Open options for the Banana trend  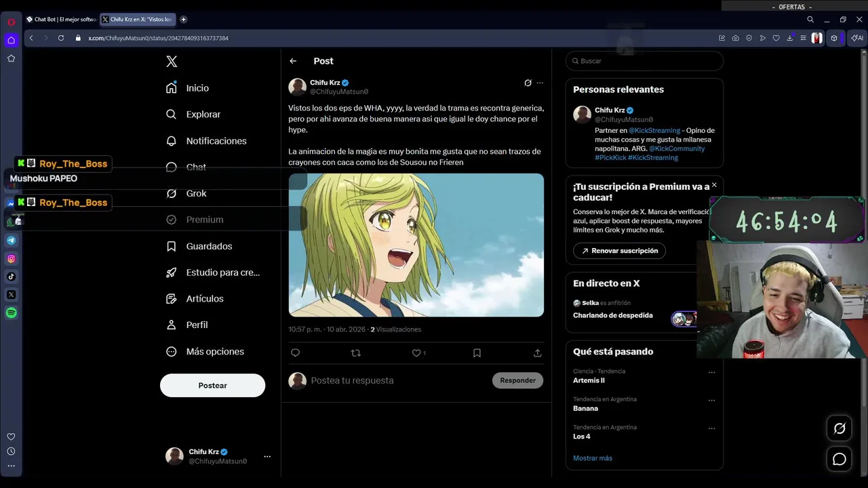click(x=711, y=401)
